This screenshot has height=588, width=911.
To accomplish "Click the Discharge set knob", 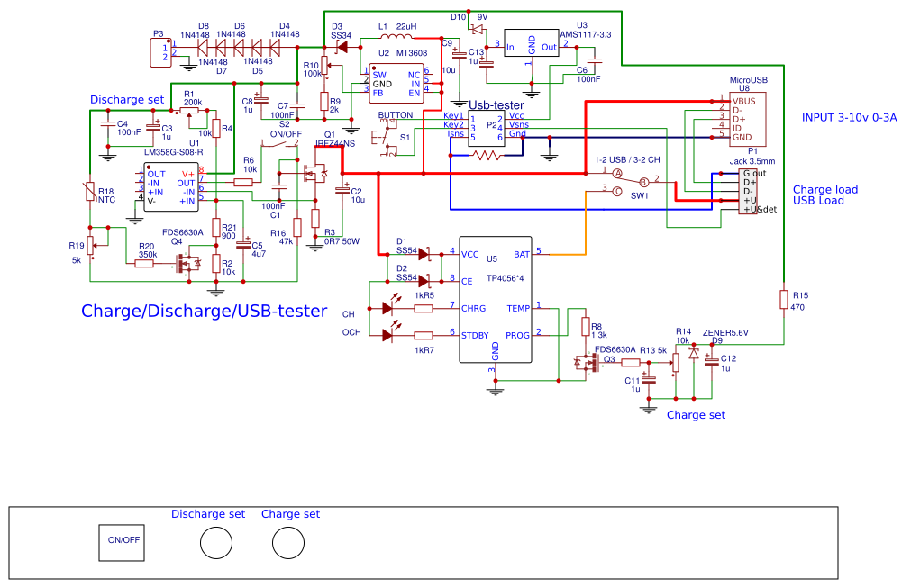I will point(216,542).
